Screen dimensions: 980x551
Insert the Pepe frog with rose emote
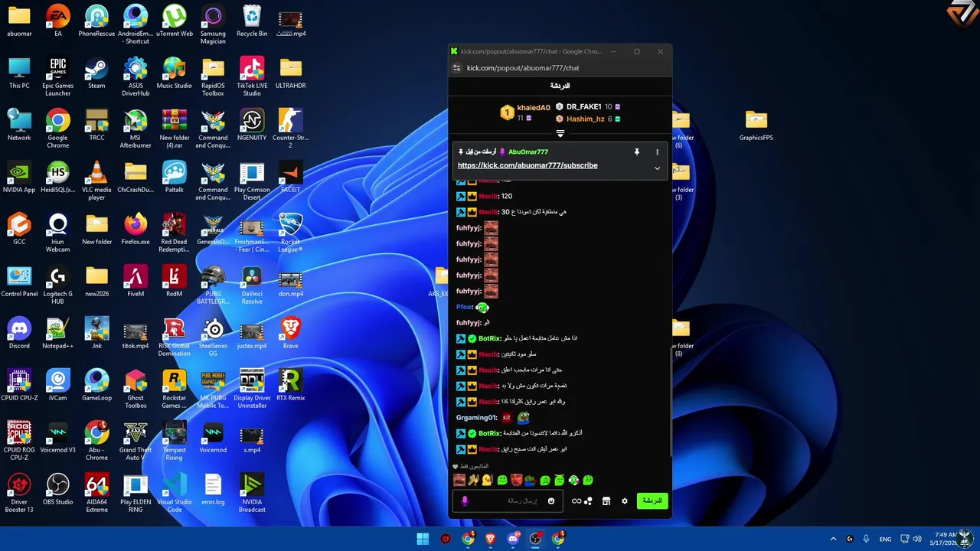[x=530, y=481]
